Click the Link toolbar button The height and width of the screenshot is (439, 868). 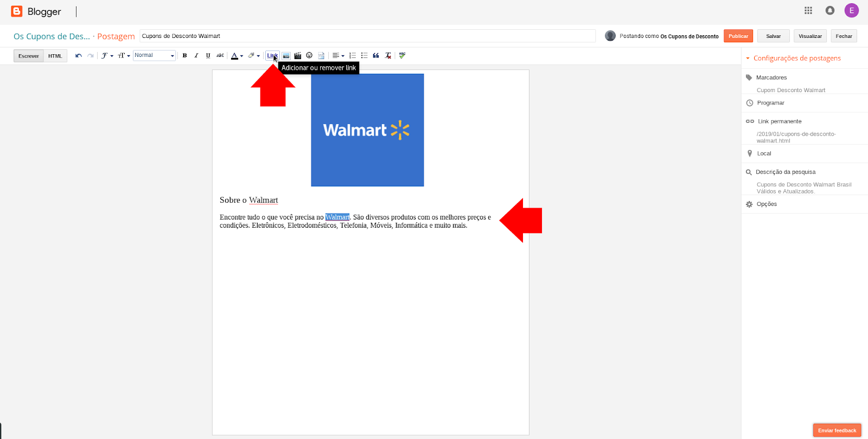[x=272, y=56]
